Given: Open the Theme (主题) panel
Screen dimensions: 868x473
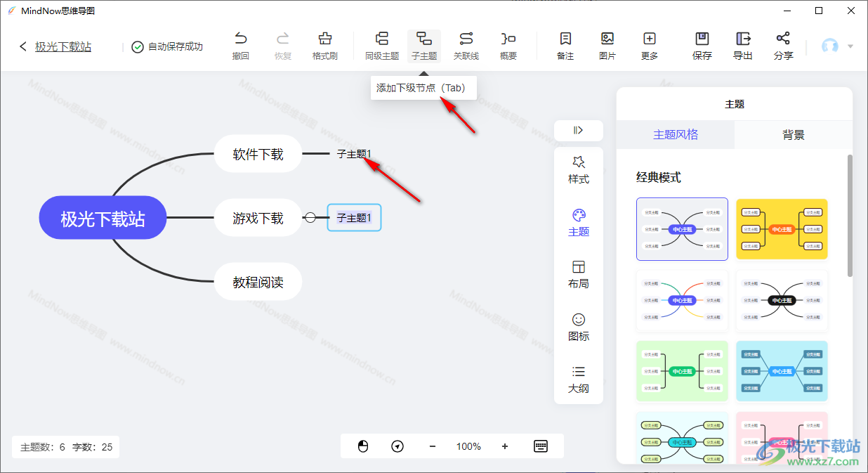Looking at the screenshot, I should 579,223.
